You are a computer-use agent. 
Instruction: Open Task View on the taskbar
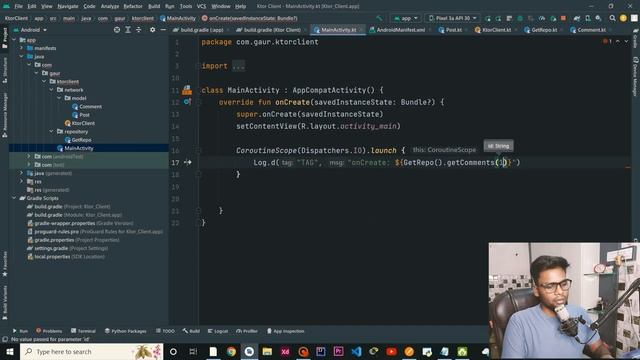193,351
